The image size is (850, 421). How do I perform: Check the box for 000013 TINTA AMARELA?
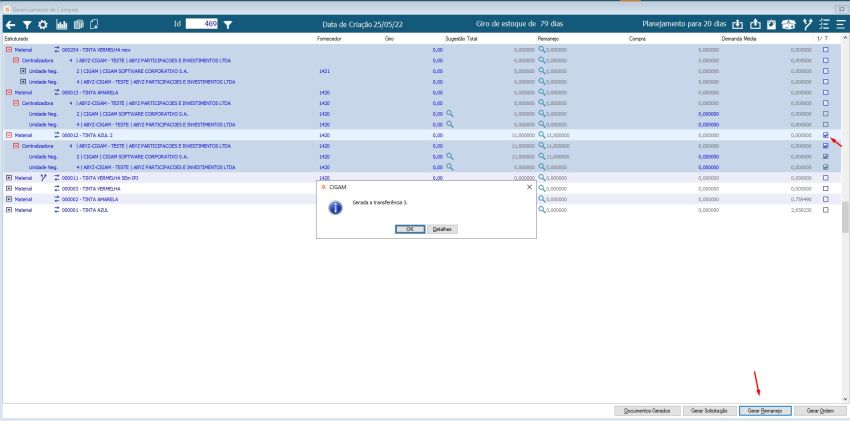click(x=826, y=92)
